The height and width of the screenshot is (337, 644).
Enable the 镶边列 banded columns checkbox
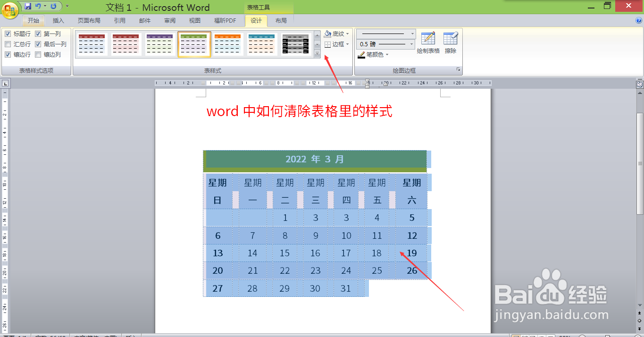38,55
